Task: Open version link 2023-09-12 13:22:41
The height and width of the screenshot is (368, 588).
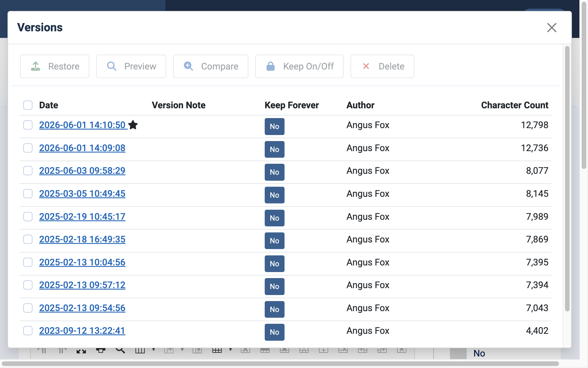Action: point(82,331)
